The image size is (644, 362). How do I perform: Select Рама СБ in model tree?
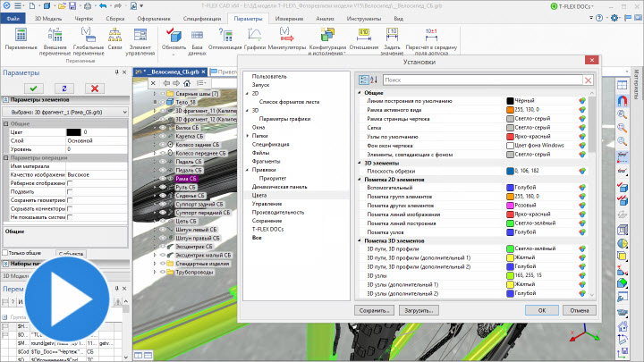[186, 179]
